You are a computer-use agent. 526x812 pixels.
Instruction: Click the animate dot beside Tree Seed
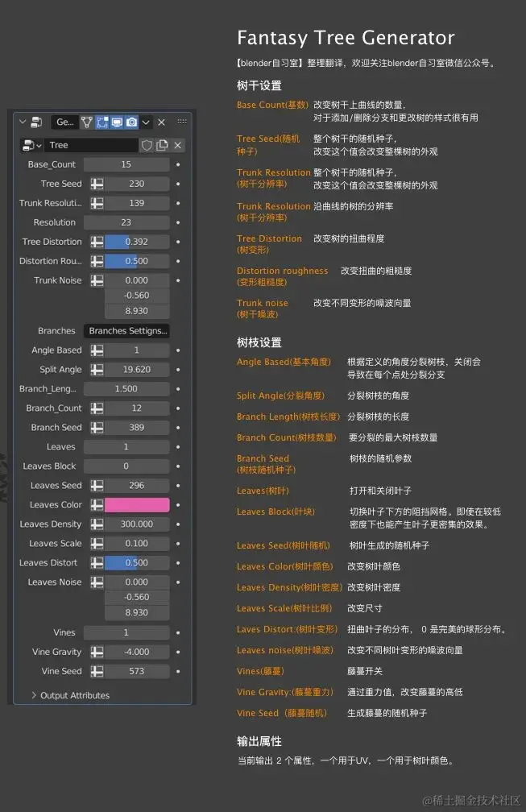click(178, 184)
